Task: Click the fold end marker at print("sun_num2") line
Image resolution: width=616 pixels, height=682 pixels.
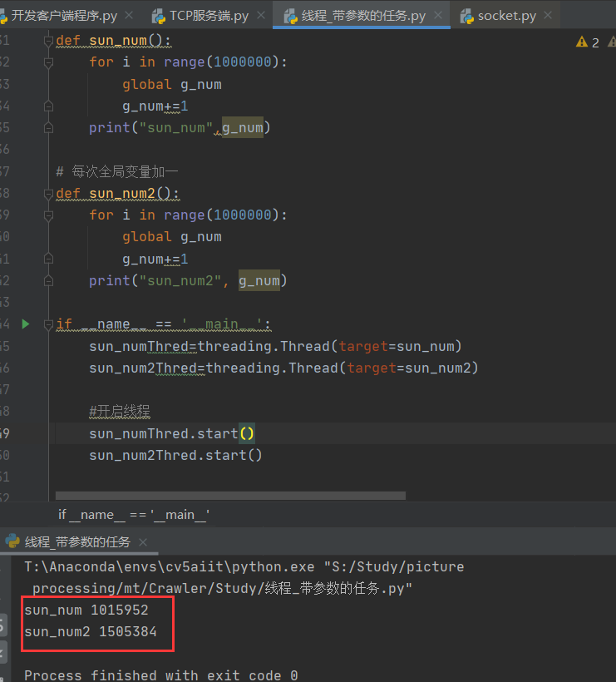Action: coord(48,281)
